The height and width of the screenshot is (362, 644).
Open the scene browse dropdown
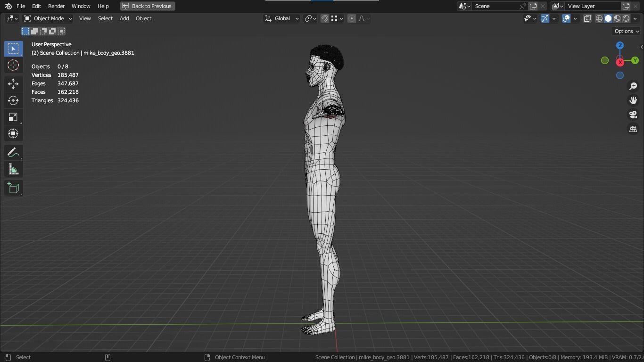464,6
